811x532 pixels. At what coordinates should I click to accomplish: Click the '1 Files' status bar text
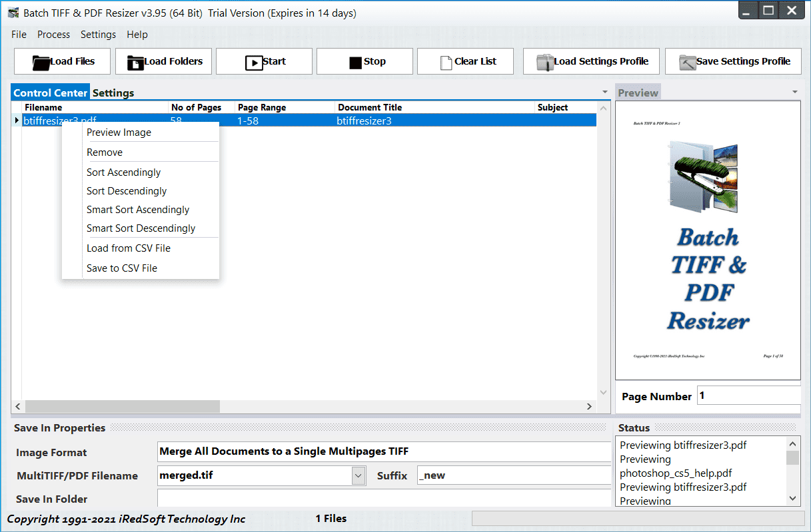(x=331, y=519)
